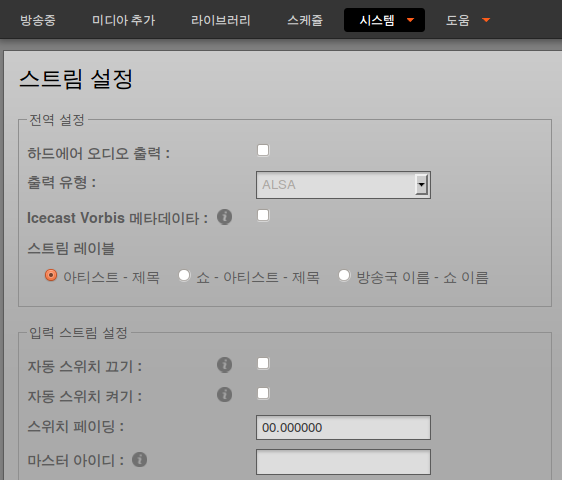Expand the 시스템 menu dropdown

384,20
